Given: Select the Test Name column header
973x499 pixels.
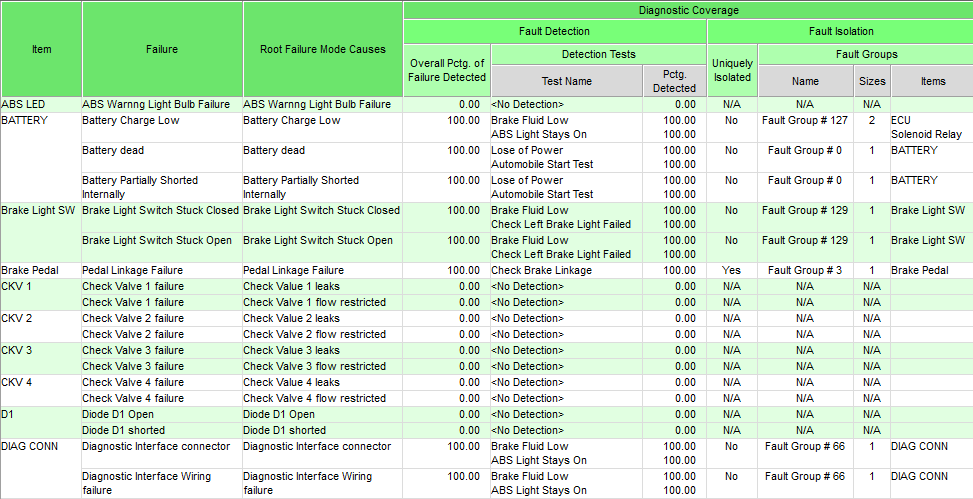Looking at the screenshot, I should pyautogui.click(x=566, y=81).
